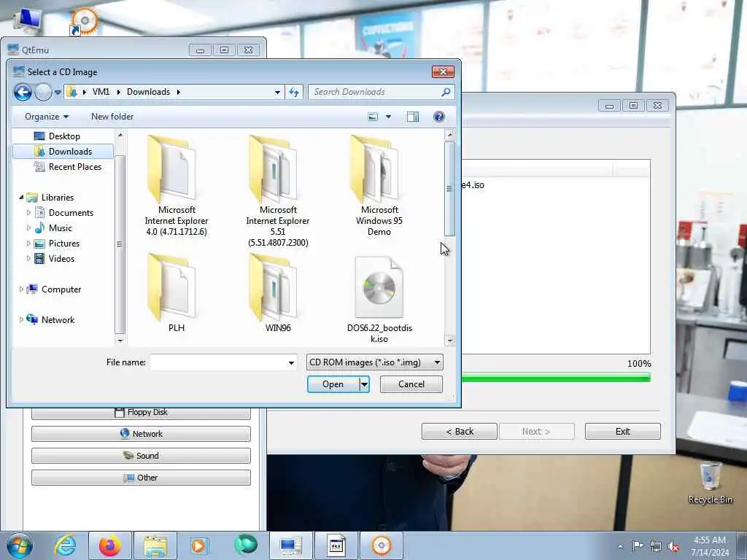This screenshot has height=560, width=747.
Task: Click the search magnifier icon
Action: 446,92
